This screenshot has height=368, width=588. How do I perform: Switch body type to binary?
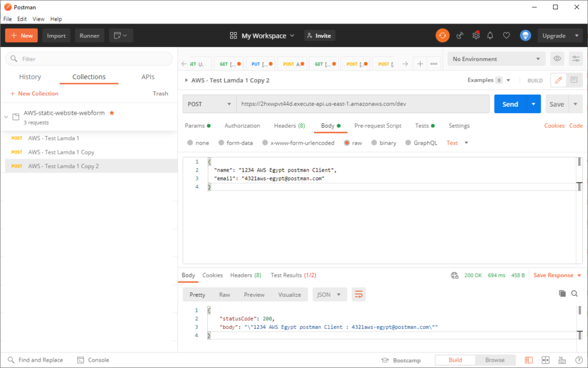pyautogui.click(x=384, y=142)
